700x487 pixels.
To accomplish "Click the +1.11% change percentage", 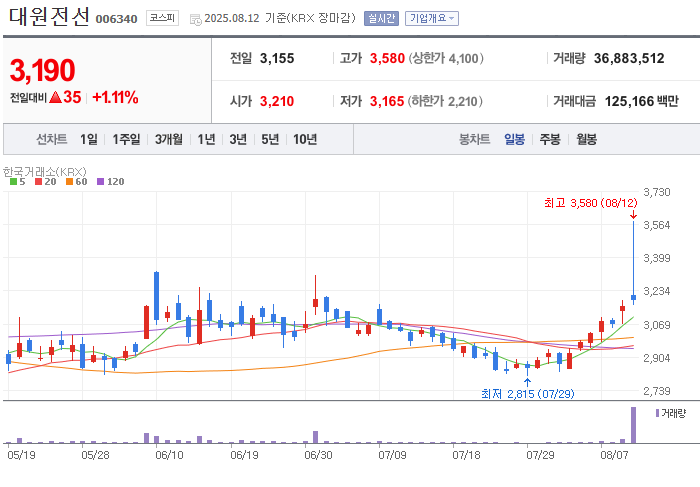I will [115, 97].
